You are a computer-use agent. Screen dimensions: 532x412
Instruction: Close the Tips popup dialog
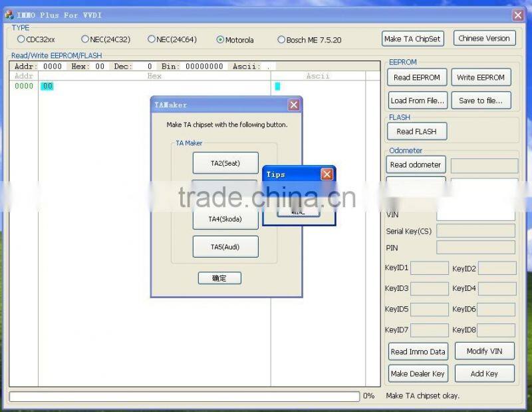(x=327, y=174)
